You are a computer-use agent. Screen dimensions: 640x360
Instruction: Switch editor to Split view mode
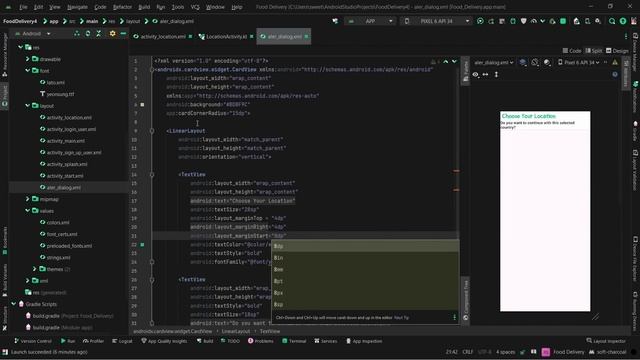click(x=594, y=51)
